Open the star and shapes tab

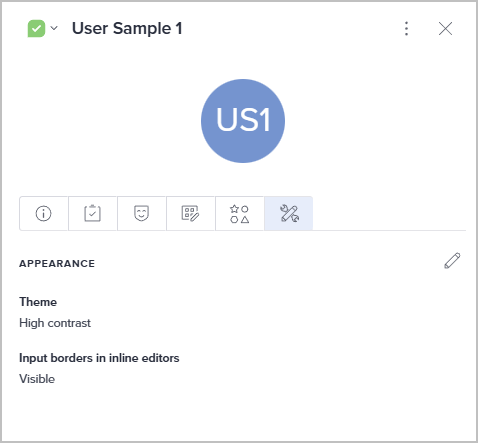tap(240, 213)
